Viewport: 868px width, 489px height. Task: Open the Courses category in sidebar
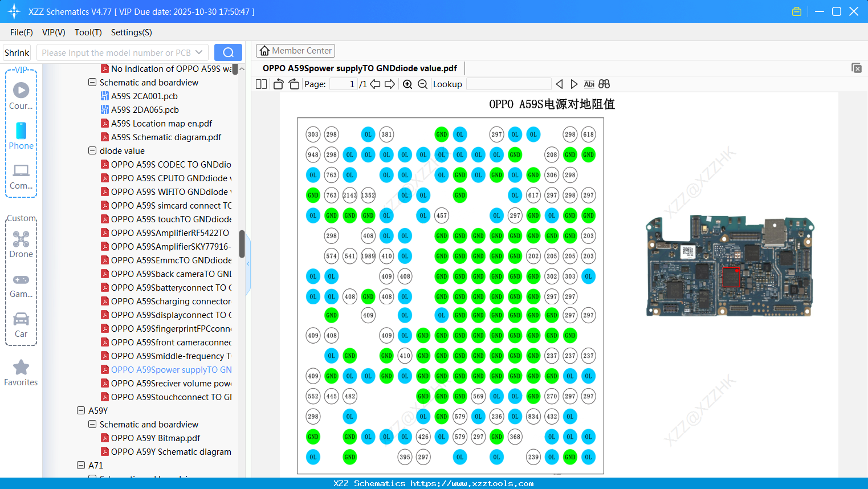(21, 96)
